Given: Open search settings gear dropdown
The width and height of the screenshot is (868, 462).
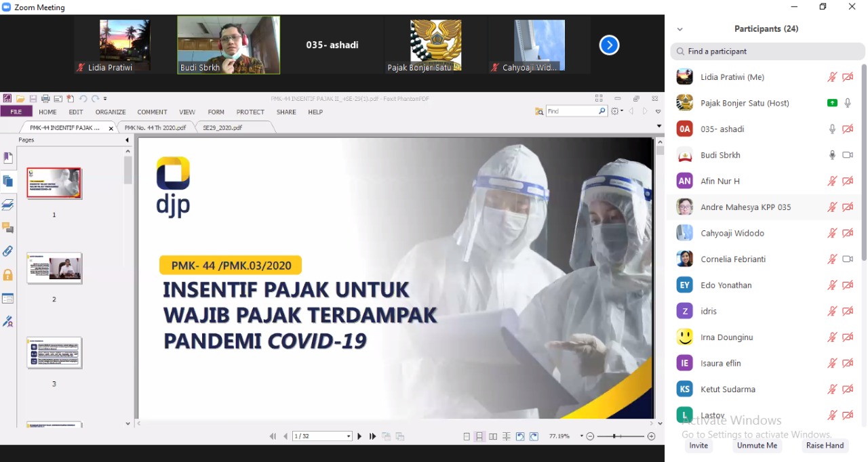Looking at the screenshot, I should point(617,112).
